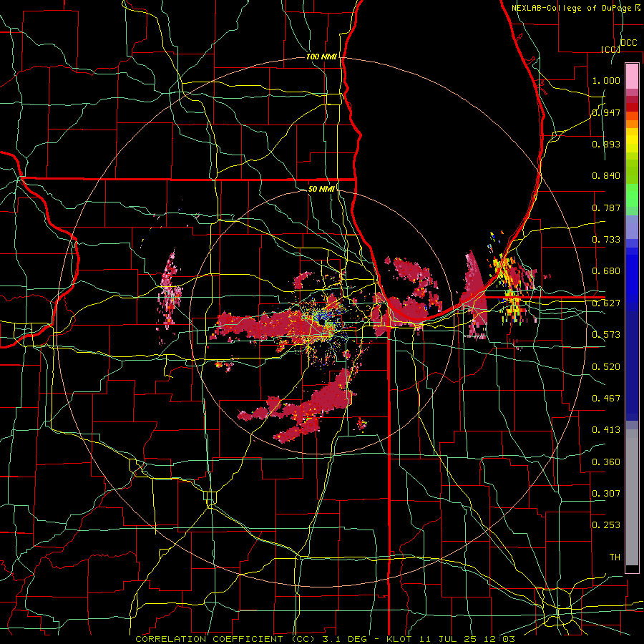Select the 0.520 scale value
The image size is (644, 644).
(606, 367)
